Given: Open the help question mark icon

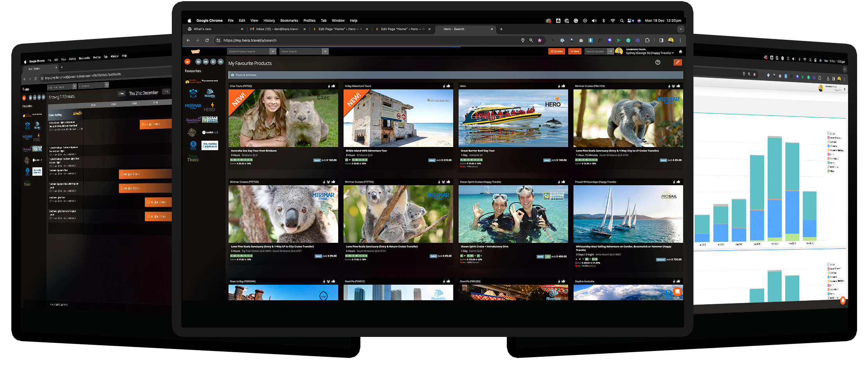Looking at the screenshot, I should (x=658, y=62).
